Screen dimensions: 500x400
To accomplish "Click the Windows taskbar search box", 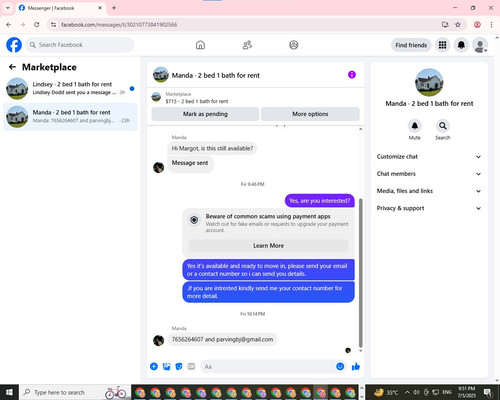I will tap(75, 392).
